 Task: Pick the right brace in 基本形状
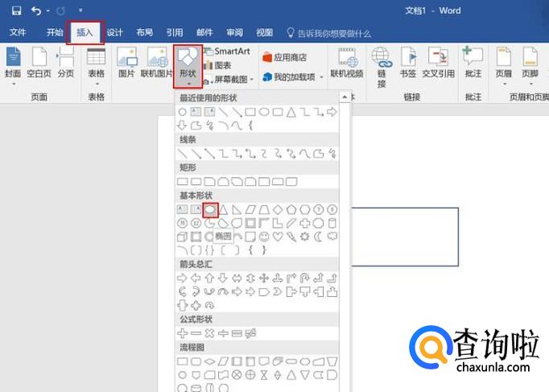tap(264, 250)
